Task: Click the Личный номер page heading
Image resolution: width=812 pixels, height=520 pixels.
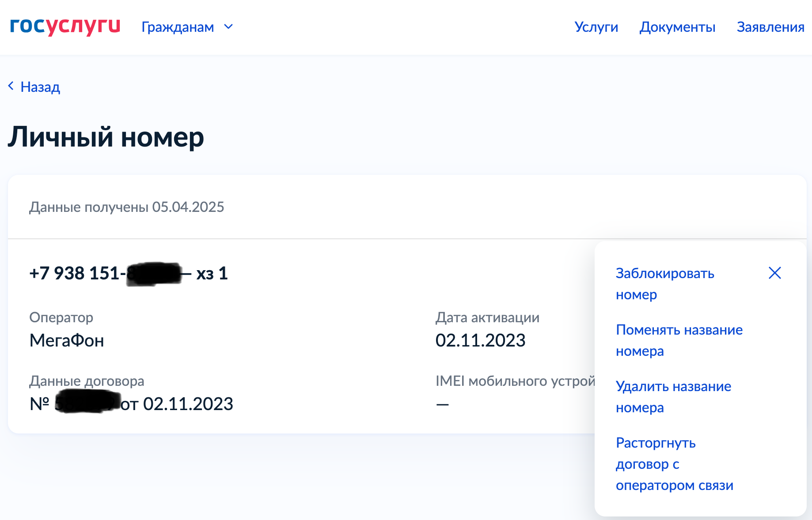Action: tap(106, 137)
